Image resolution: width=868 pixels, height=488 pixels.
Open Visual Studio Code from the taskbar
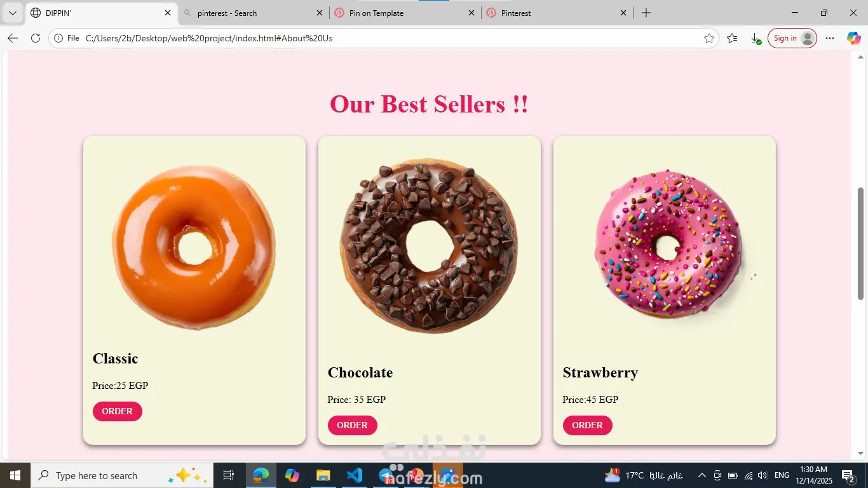(355, 475)
